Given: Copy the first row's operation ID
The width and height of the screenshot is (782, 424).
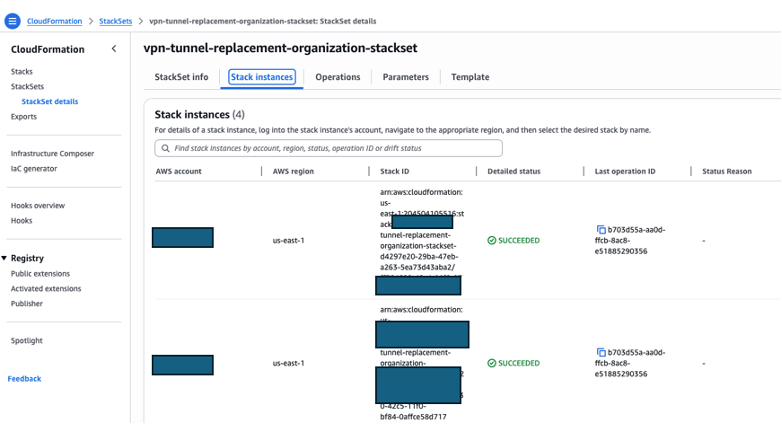Looking at the screenshot, I should (601, 229).
